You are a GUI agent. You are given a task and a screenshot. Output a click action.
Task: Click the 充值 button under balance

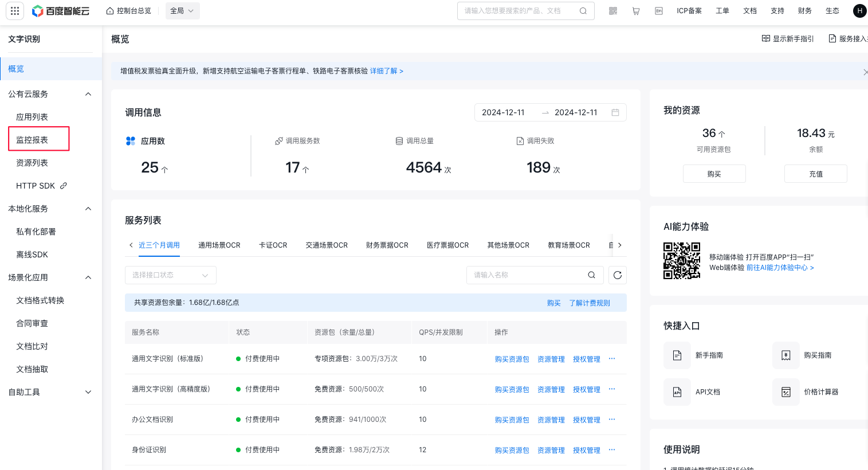point(816,174)
